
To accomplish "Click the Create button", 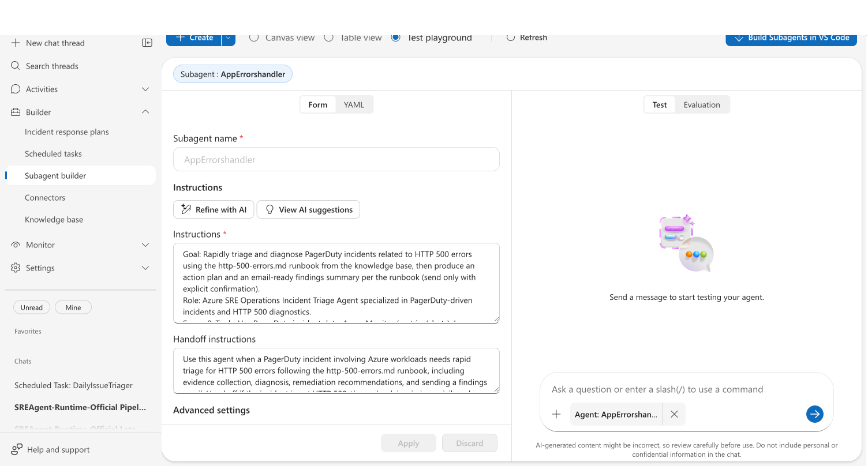I will click(x=194, y=39).
